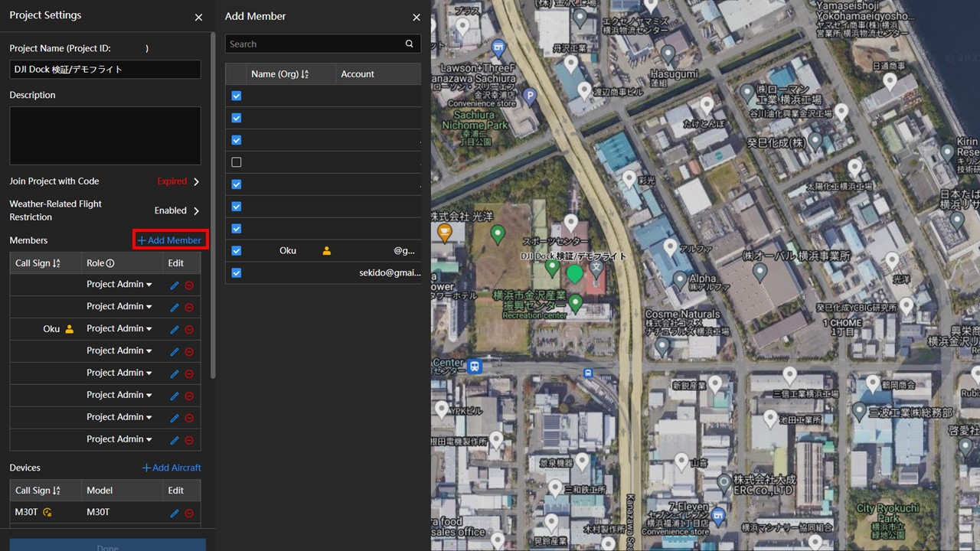
Task: Click the red remove icon for M30T
Action: coord(189,513)
